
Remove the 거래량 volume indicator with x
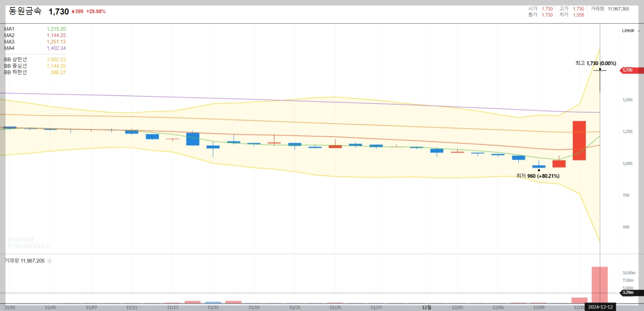click(50, 261)
